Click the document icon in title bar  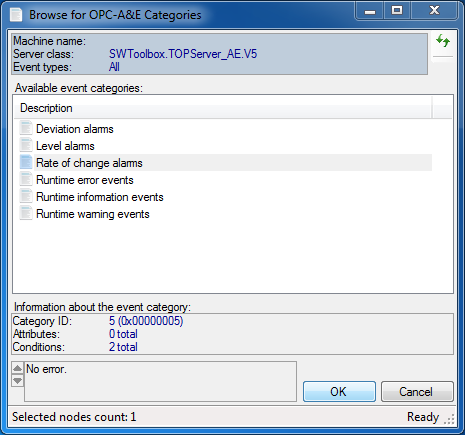pyautogui.click(x=16, y=15)
